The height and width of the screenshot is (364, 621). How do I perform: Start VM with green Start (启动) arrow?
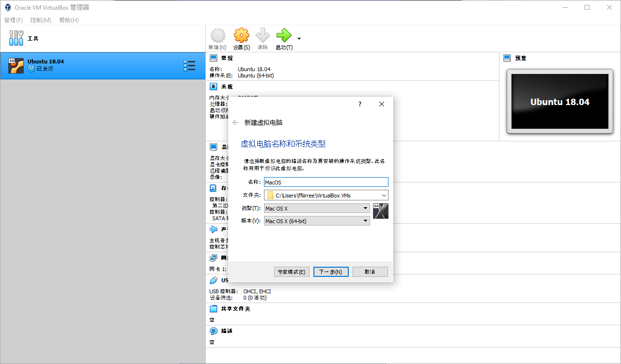(x=284, y=35)
